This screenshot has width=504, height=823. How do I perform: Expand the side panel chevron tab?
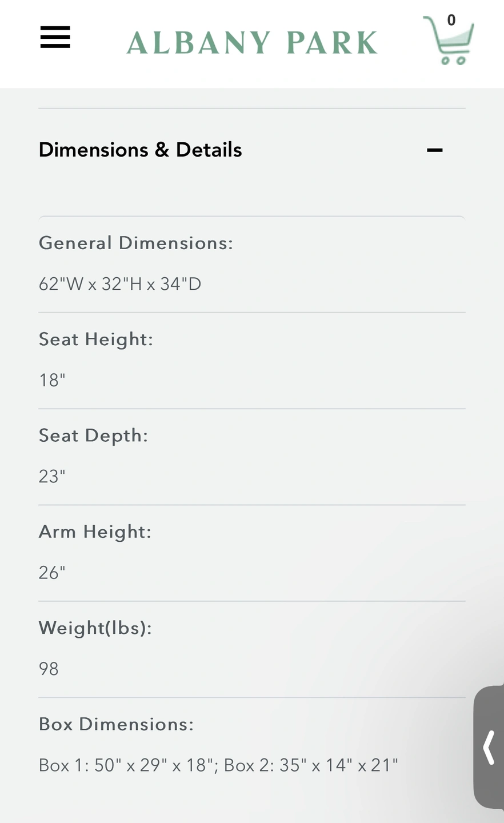click(489, 747)
